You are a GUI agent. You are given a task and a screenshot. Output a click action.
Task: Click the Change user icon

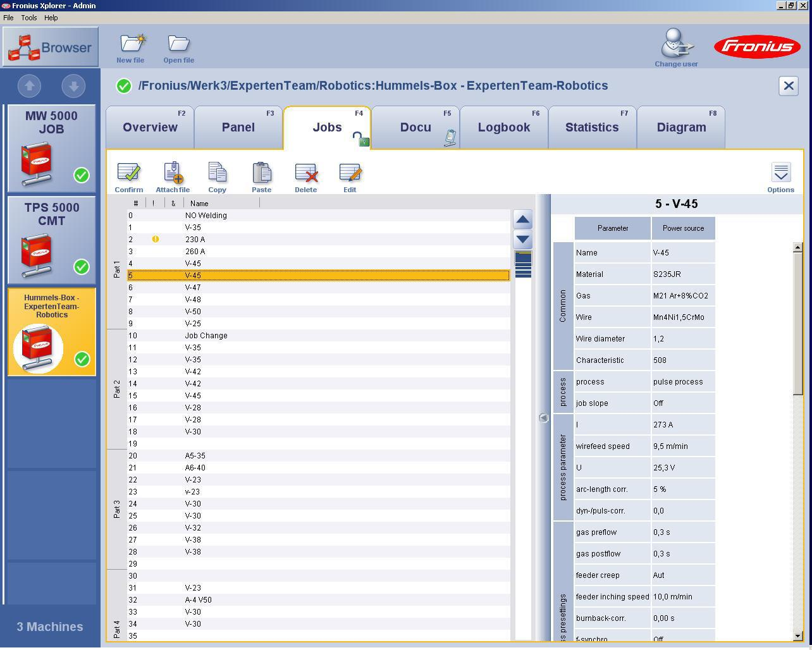(677, 43)
